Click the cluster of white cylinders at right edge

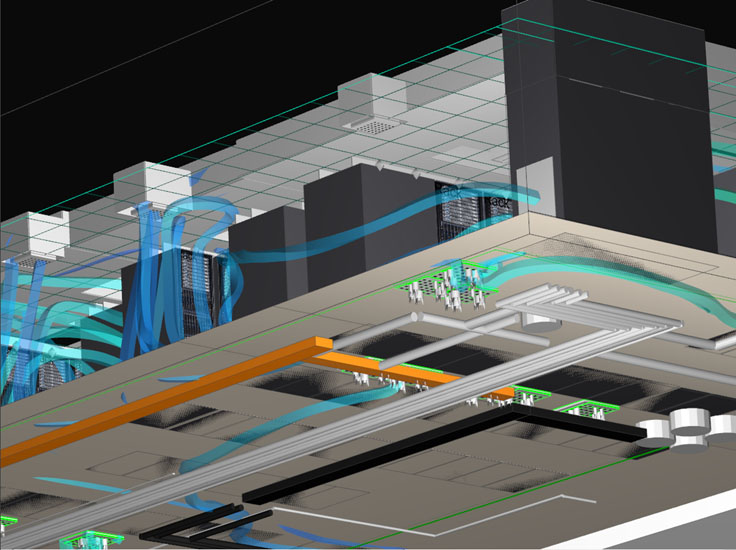690,427
